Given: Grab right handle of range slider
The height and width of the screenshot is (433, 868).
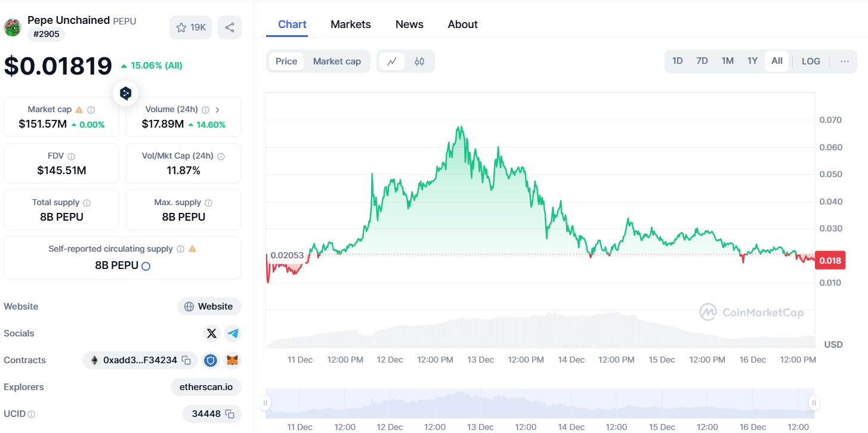Looking at the screenshot, I should pyautogui.click(x=813, y=403).
